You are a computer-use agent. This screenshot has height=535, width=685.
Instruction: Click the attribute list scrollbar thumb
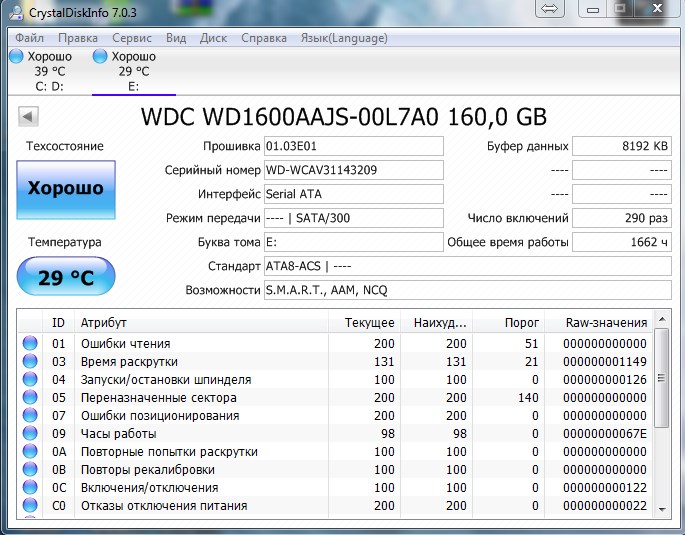pyautogui.click(x=662, y=378)
